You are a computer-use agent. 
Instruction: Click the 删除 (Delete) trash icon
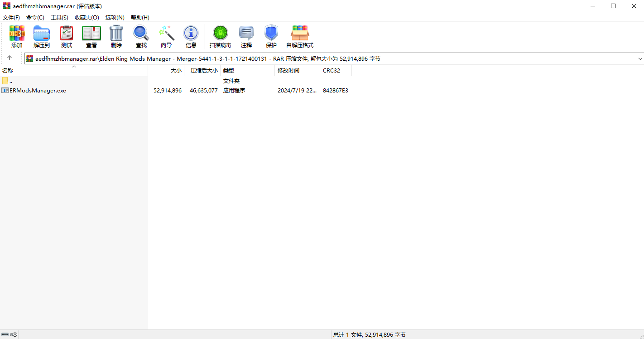(x=116, y=37)
